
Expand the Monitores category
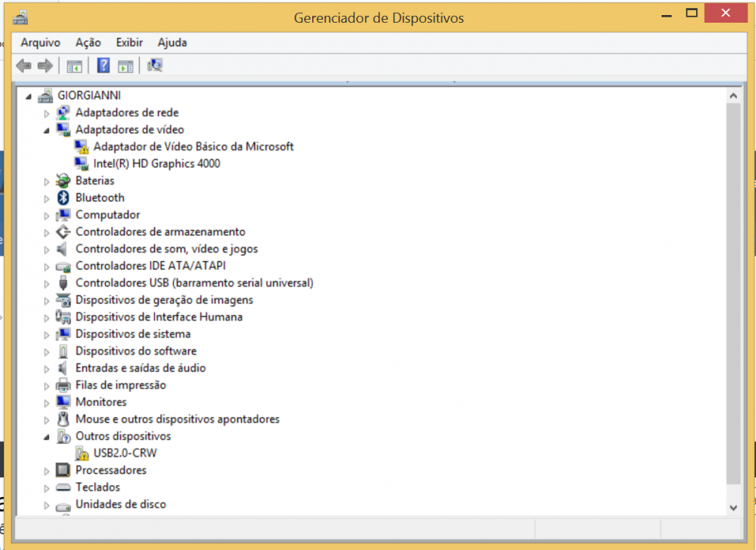[46, 402]
